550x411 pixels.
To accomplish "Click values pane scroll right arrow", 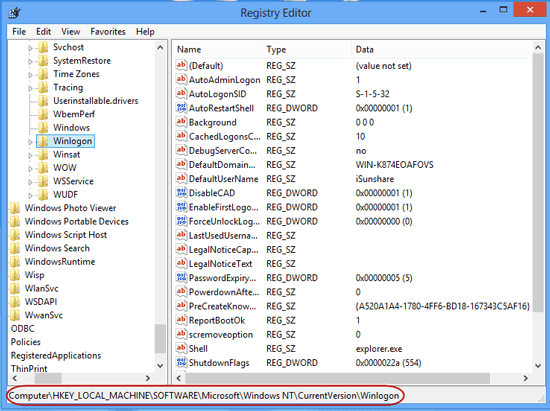I will click(525, 378).
